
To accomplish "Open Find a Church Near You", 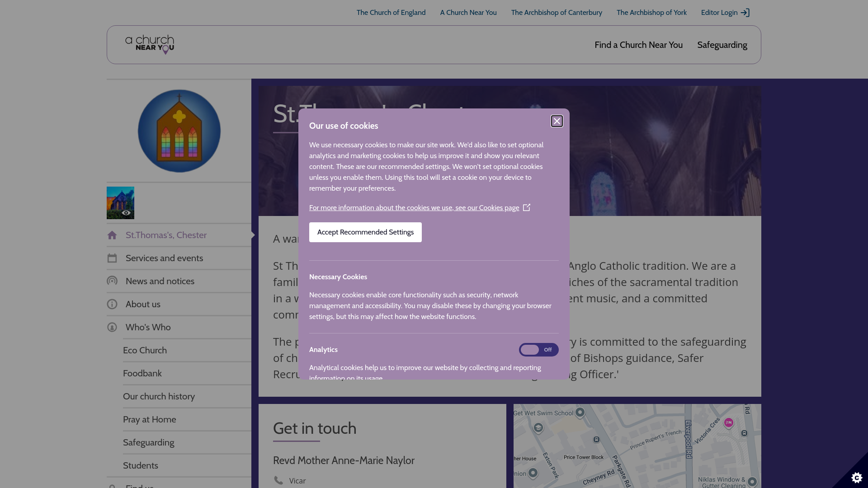I will point(638,45).
